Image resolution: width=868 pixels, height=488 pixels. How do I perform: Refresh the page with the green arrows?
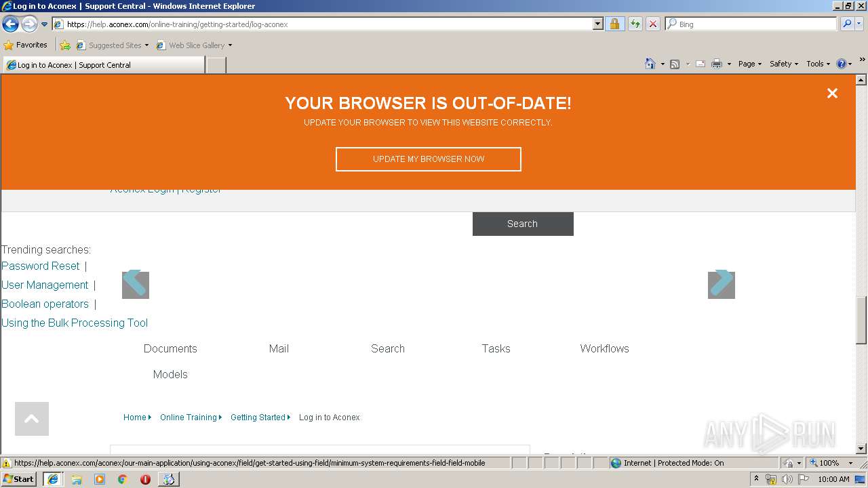[635, 24]
